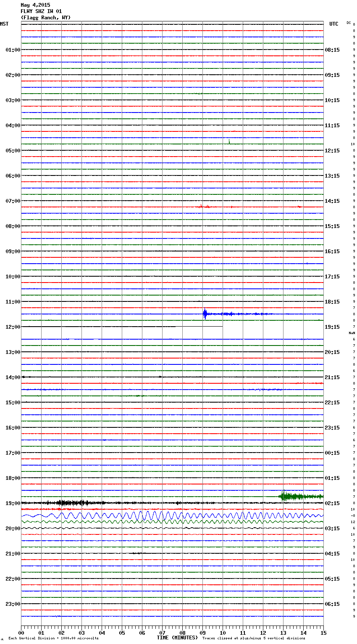Click the 11:00 MST time label

13,302
